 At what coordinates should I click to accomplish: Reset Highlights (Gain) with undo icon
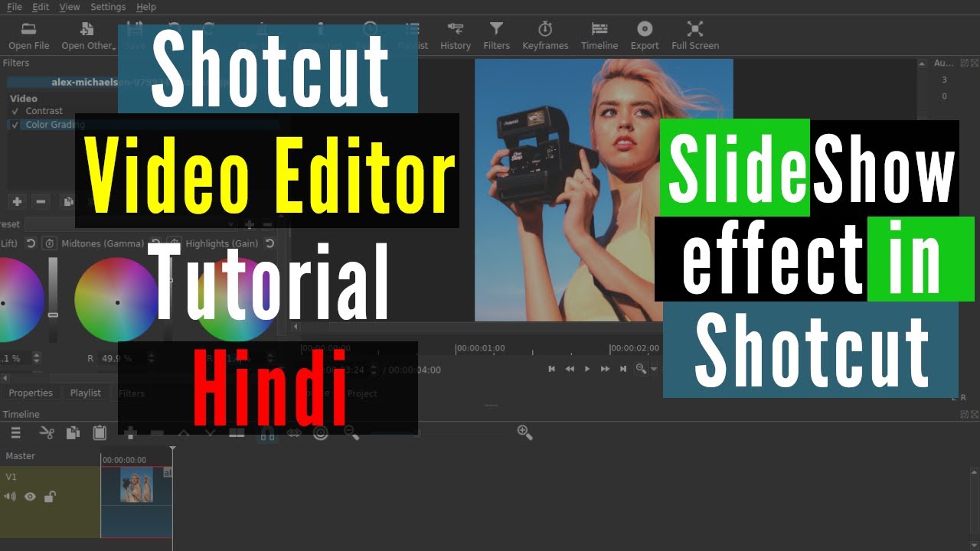tap(269, 243)
